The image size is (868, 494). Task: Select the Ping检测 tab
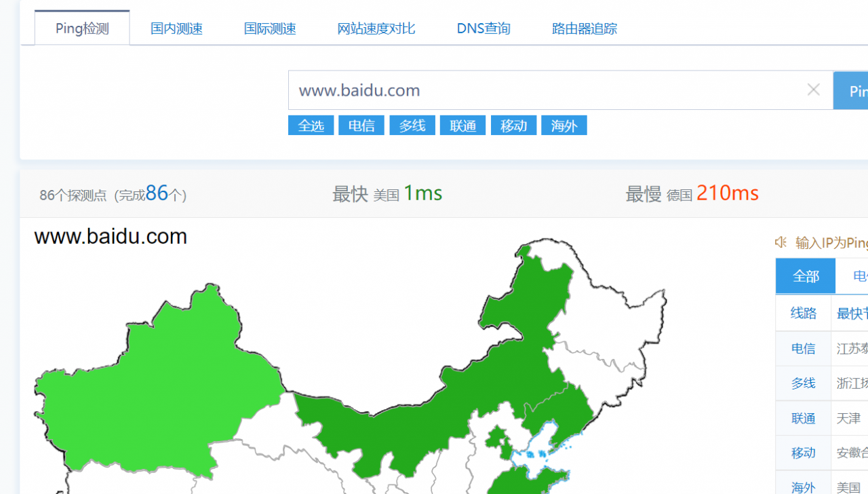[x=81, y=28]
